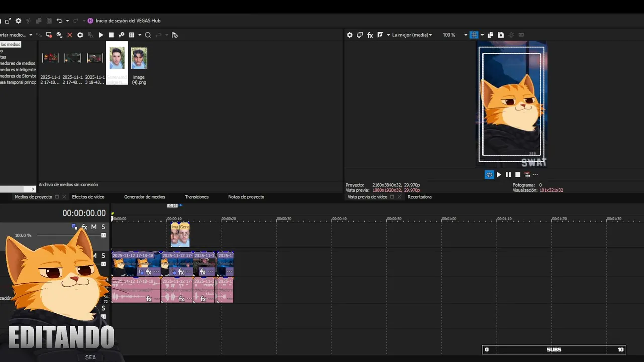Open preview properties gear icon
644x362 pixels.
click(350, 35)
